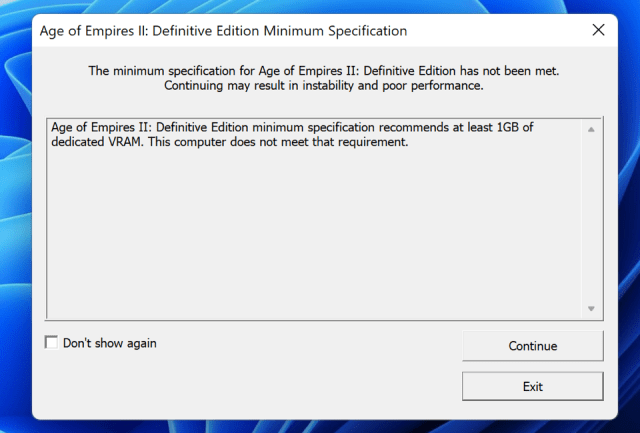Click the scroll up arrow in message box
640x433 pixels.
(591, 130)
